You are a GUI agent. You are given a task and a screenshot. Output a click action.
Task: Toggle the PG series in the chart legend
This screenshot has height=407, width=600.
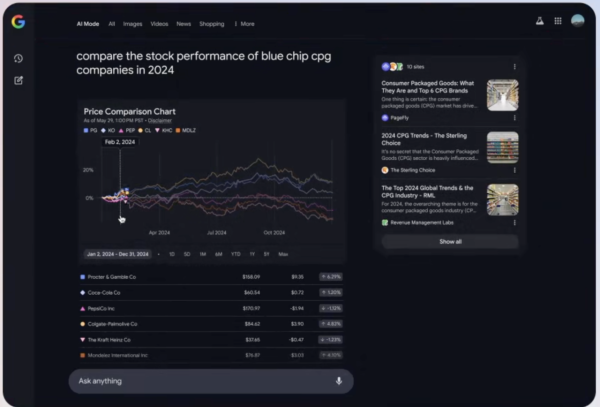[91, 131]
